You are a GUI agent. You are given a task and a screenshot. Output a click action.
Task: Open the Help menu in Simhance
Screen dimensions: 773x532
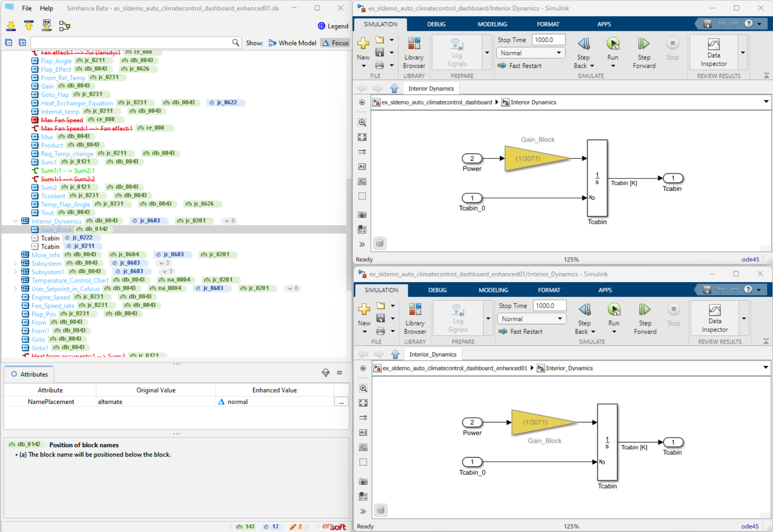46,8
